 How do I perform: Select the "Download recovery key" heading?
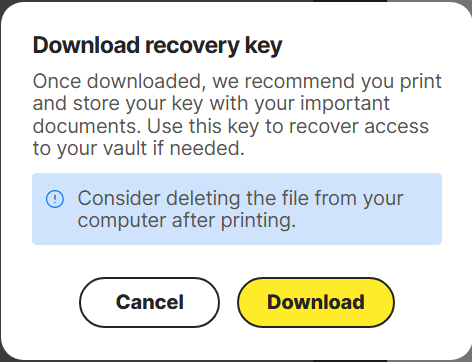157,45
